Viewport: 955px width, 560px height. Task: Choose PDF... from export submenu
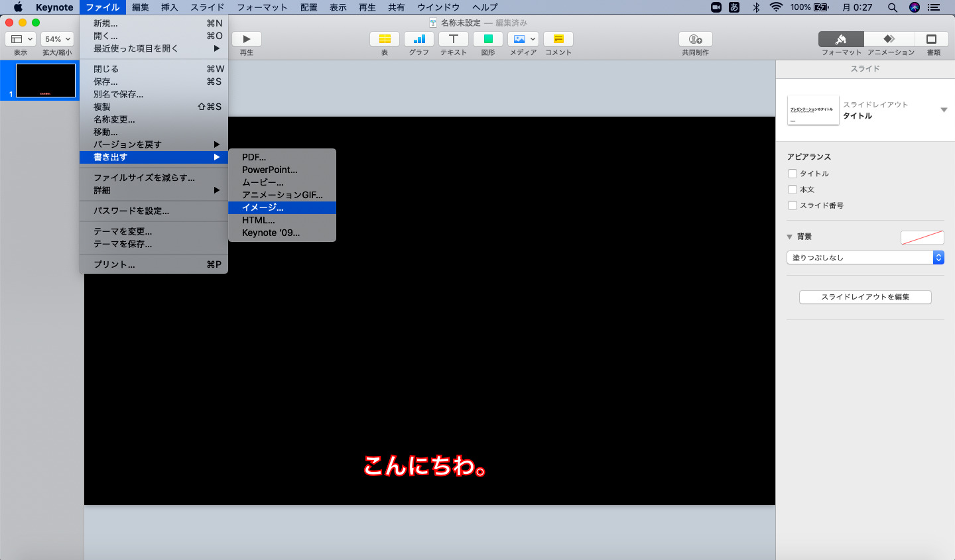pyautogui.click(x=283, y=157)
